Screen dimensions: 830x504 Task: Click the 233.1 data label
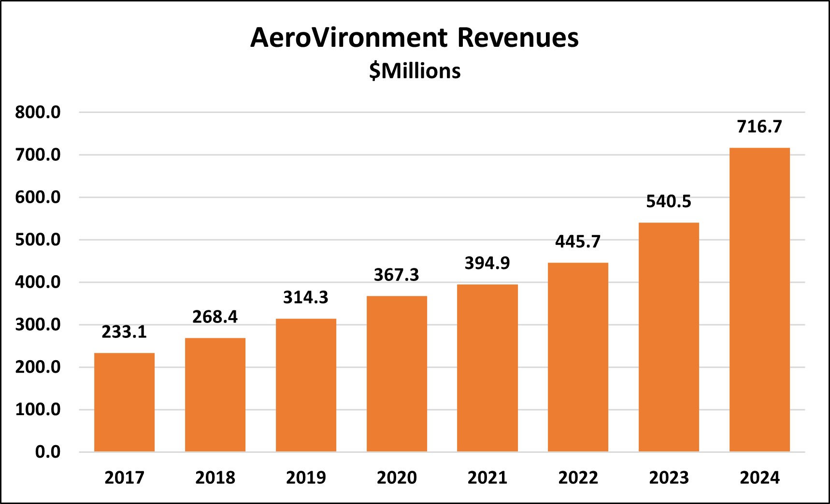tap(124, 332)
